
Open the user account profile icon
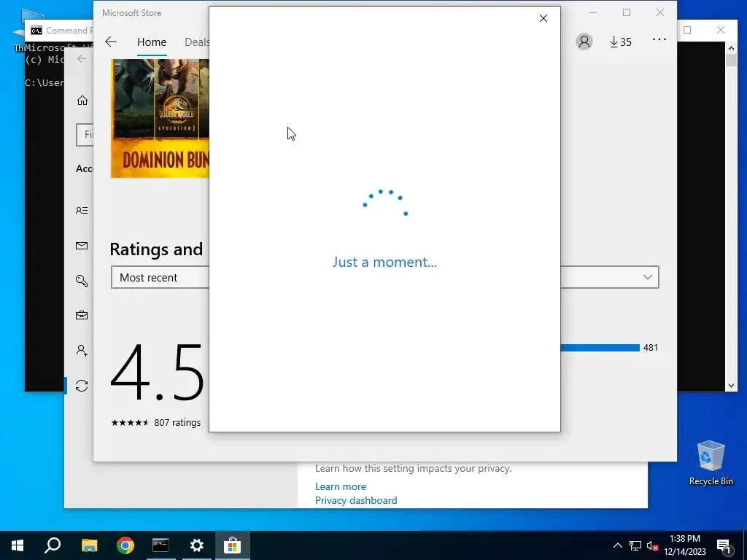584,42
